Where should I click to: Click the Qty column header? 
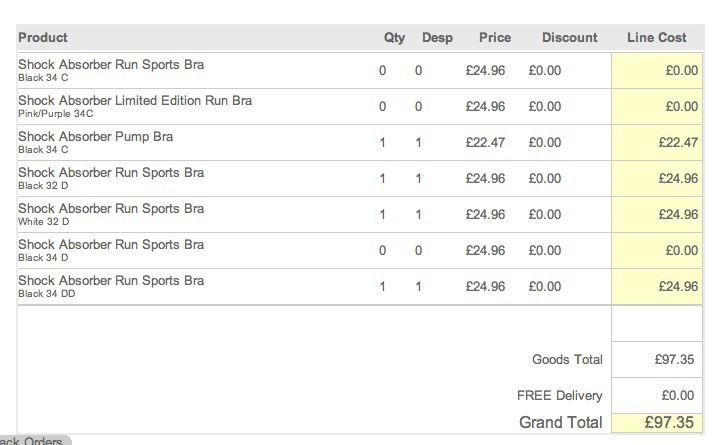[394, 38]
